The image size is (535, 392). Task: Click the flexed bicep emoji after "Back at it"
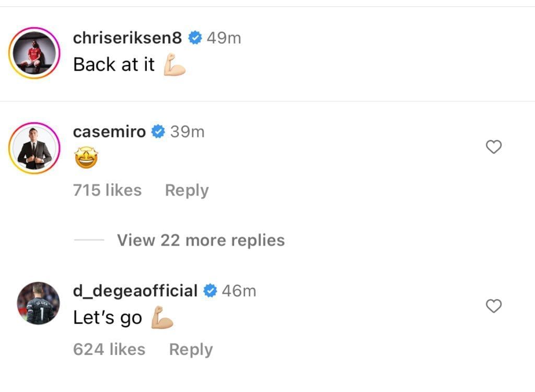click(x=175, y=65)
